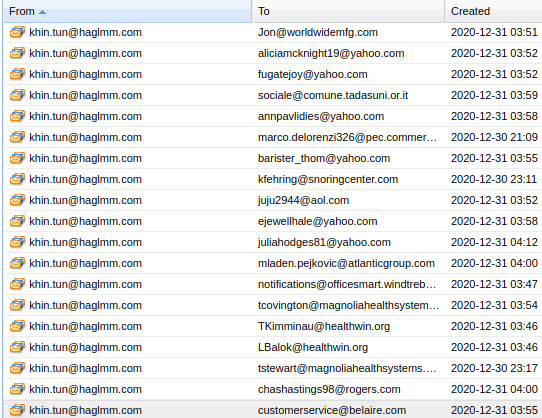Select recipient annpavlidies@yahoo.com

[x=321, y=116]
